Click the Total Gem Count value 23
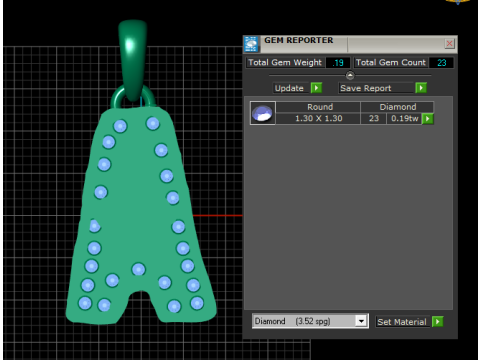This screenshot has width=480, height=360. click(x=441, y=63)
